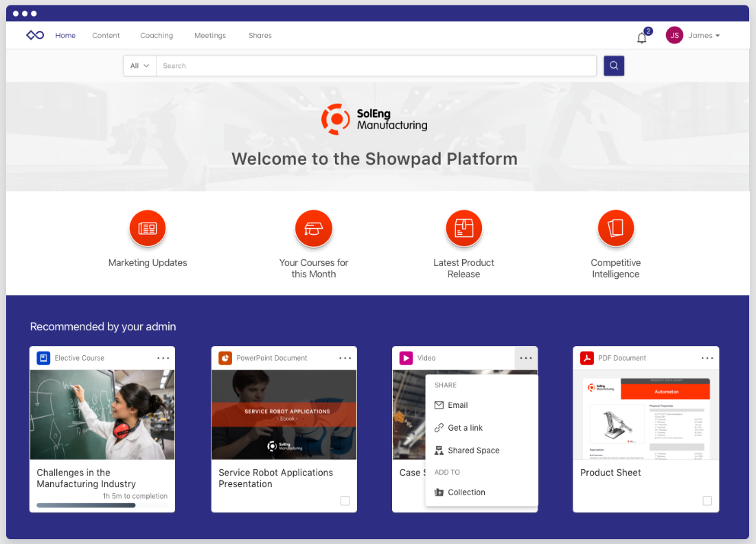Switch to the Content tab
Viewport: 756px width, 544px height.
point(106,35)
